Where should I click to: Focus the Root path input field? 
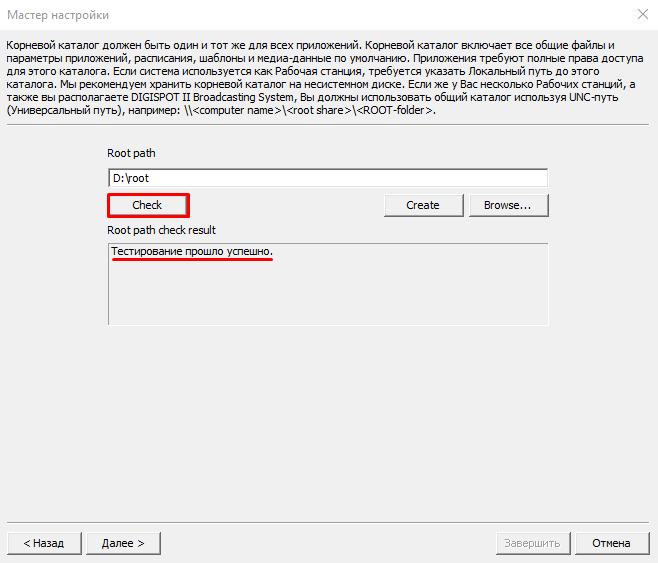point(327,178)
